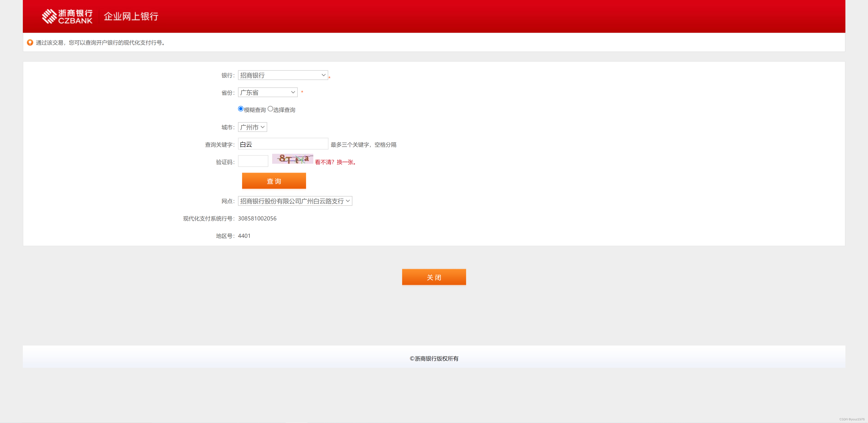Click the 企业网上银行 header title
Image resolution: width=868 pixels, height=423 pixels.
tap(131, 16)
